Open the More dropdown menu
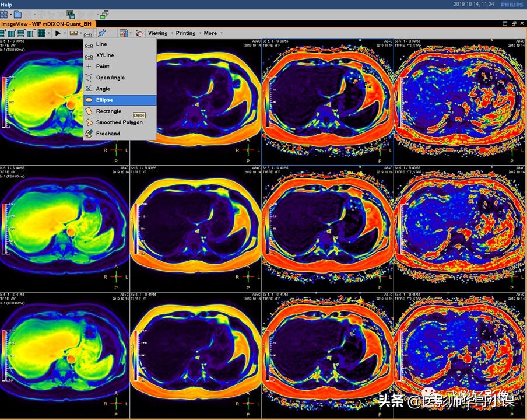Image resolution: width=527 pixels, height=420 pixels. pyautogui.click(x=212, y=33)
